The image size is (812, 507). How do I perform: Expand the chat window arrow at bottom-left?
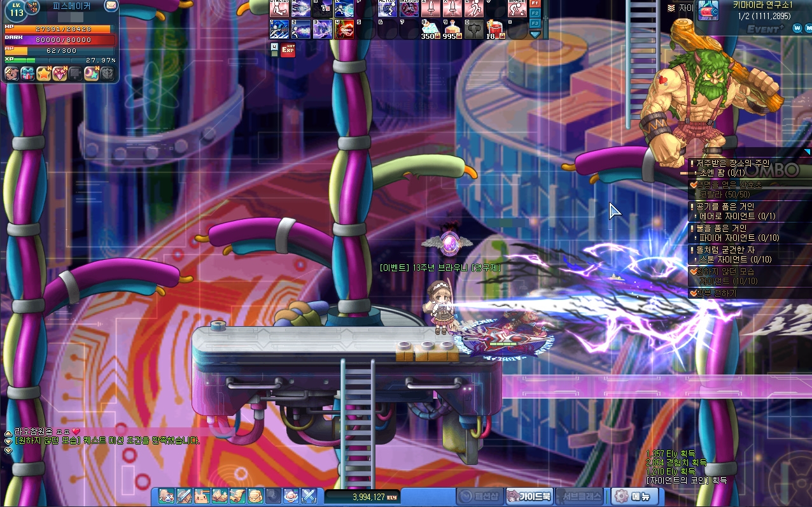pyautogui.click(x=8, y=450)
